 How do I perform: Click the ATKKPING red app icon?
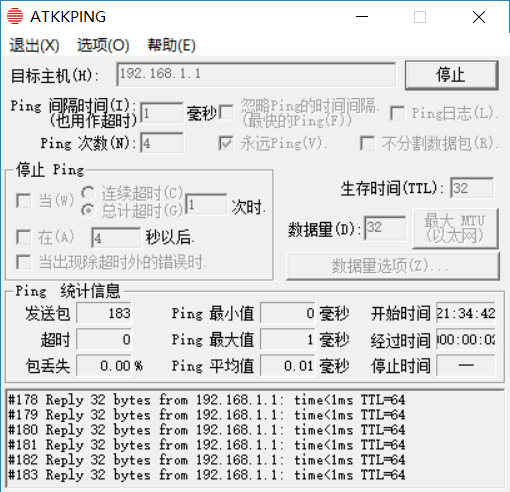click(x=15, y=16)
